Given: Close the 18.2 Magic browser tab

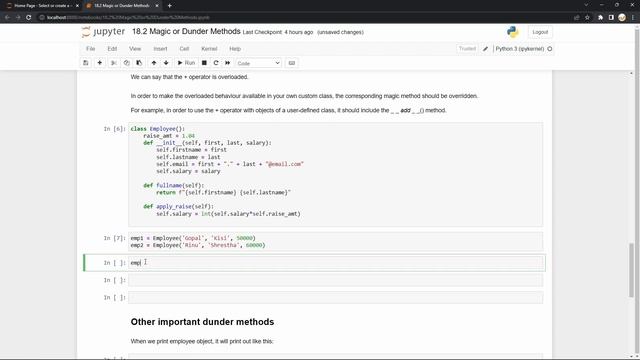Looking at the screenshot, I should click(157, 6).
